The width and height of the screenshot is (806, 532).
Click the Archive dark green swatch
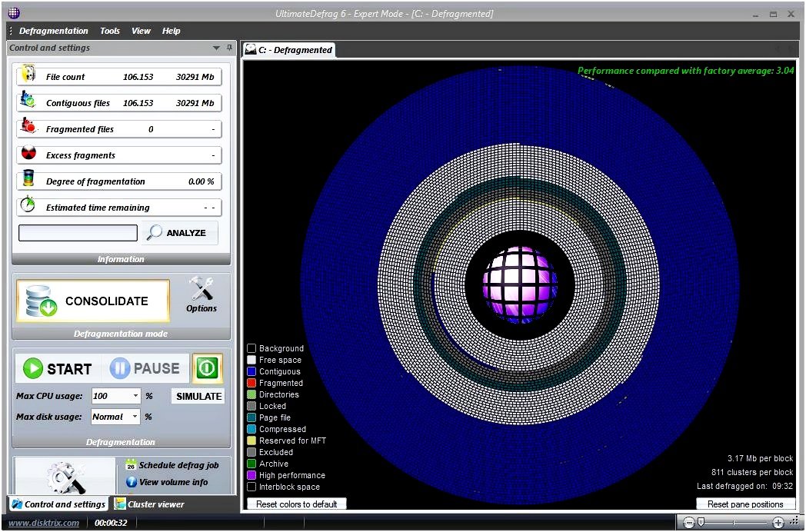(251, 464)
